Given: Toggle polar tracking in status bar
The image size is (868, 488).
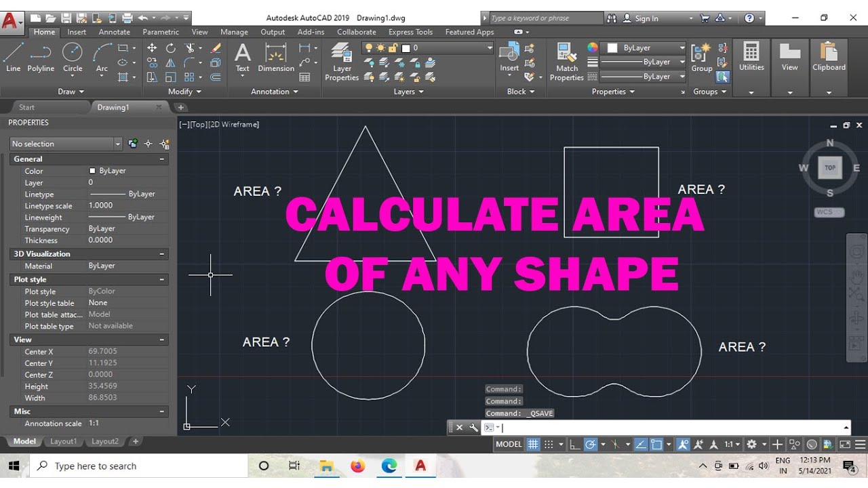Looking at the screenshot, I should pos(590,445).
